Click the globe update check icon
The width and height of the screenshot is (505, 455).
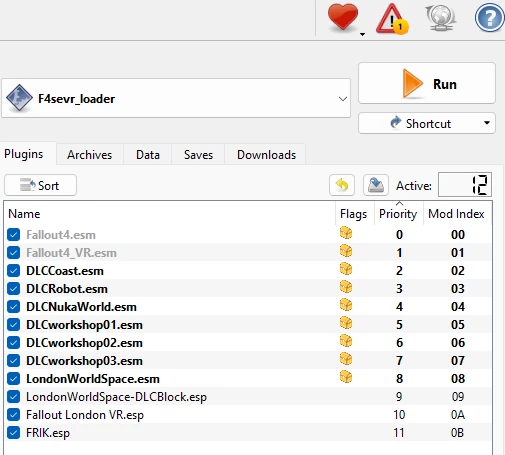(x=440, y=18)
